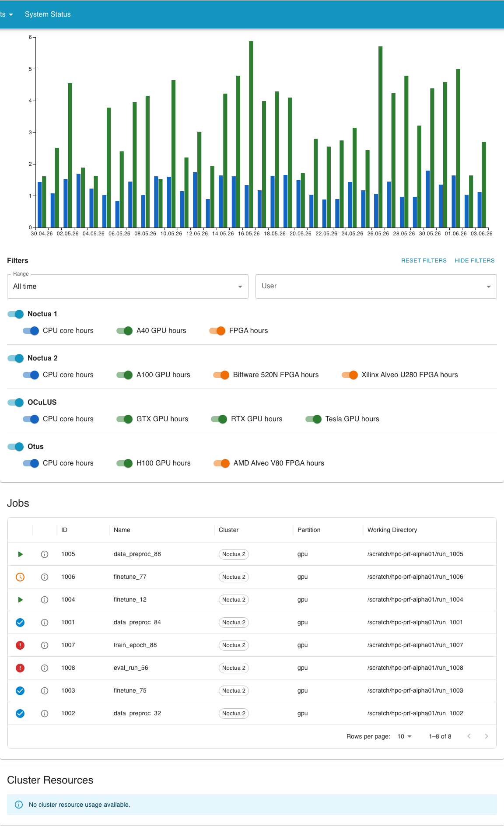Click completed checkmark icon for data_preproc_32

20,714
